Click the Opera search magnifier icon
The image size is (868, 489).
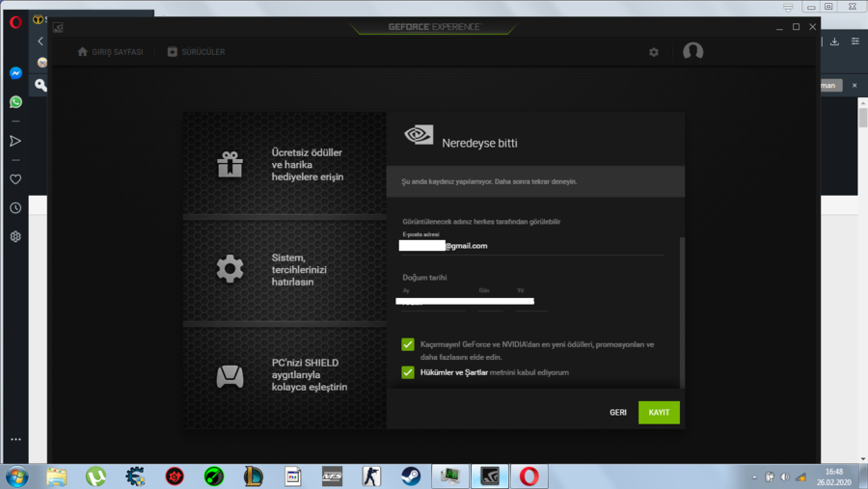41,85
